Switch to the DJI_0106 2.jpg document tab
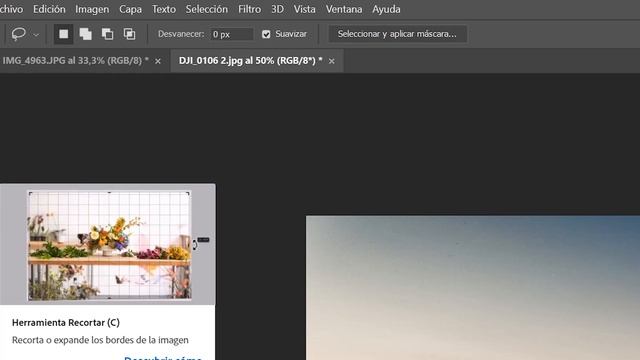The height and width of the screenshot is (360, 640). (x=250, y=60)
